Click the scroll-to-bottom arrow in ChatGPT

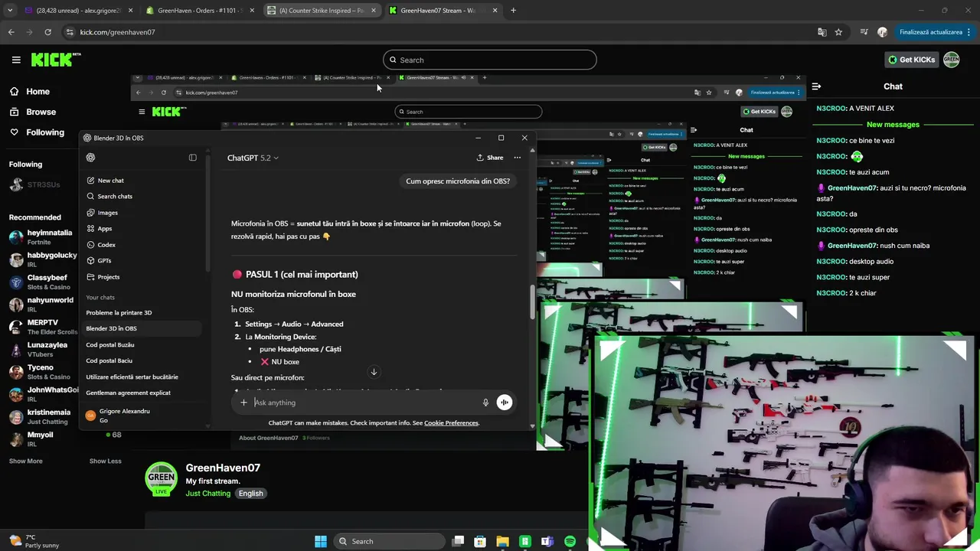(374, 372)
